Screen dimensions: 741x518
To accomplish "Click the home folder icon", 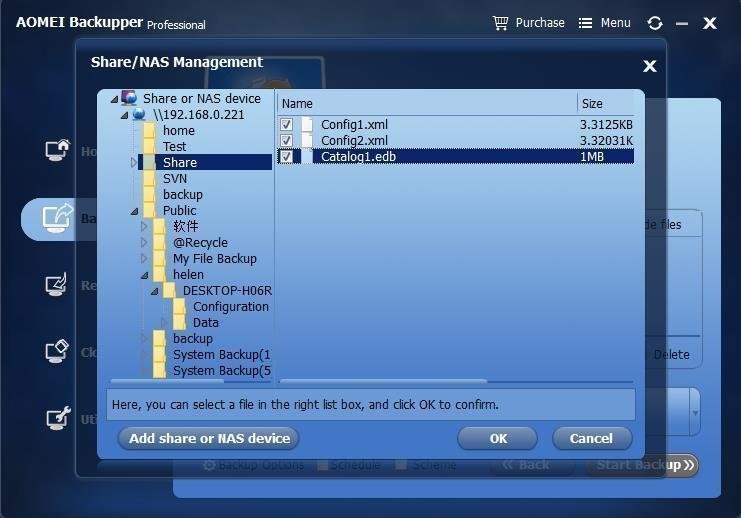I will pos(149,130).
